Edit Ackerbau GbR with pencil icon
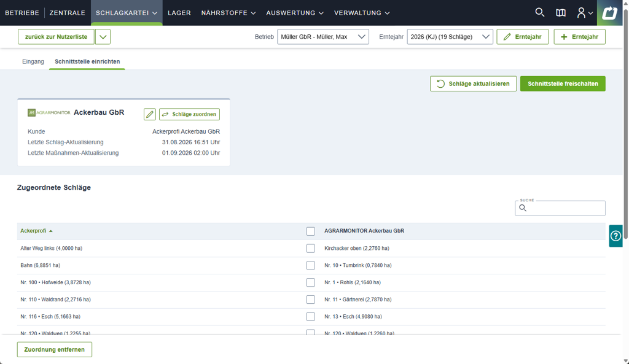629x364 pixels. point(150,114)
